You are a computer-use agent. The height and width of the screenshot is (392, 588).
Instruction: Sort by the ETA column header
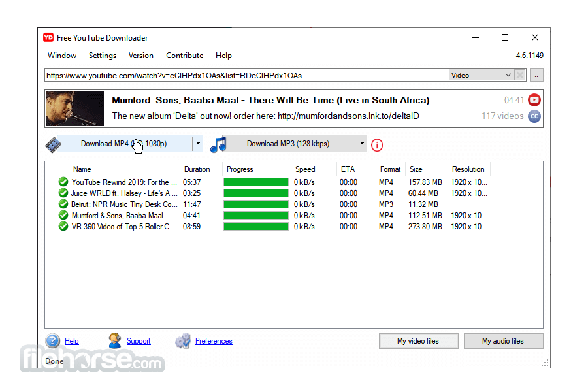tap(356, 169)
